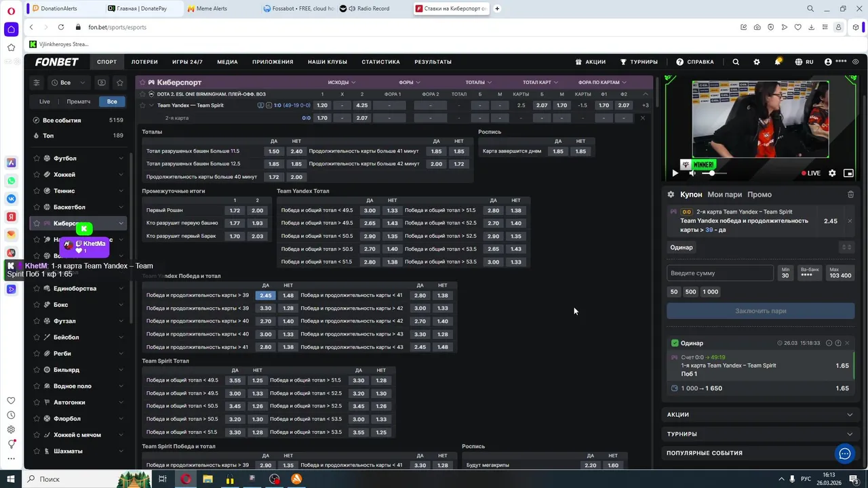Mute the live stream speaker icon
This screenshot has height=488, width=868.
pos(692,173)
